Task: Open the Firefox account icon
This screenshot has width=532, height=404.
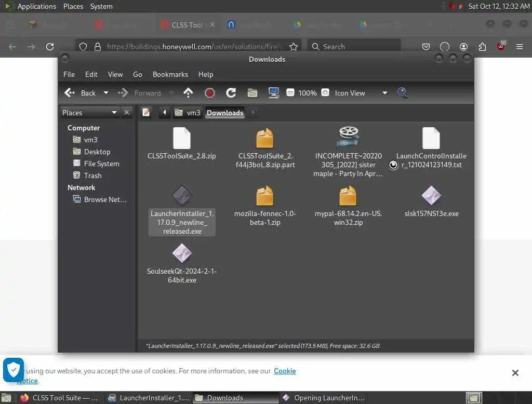Action: pos(463,46)
